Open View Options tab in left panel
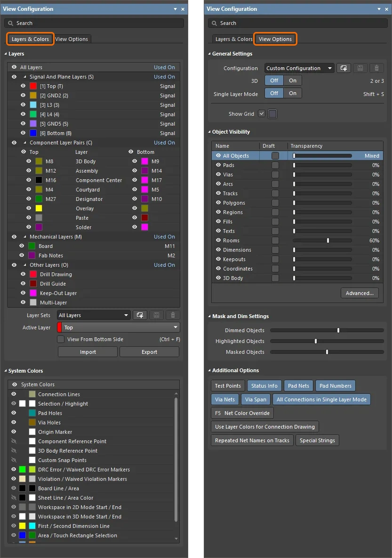 click(72, 39)
